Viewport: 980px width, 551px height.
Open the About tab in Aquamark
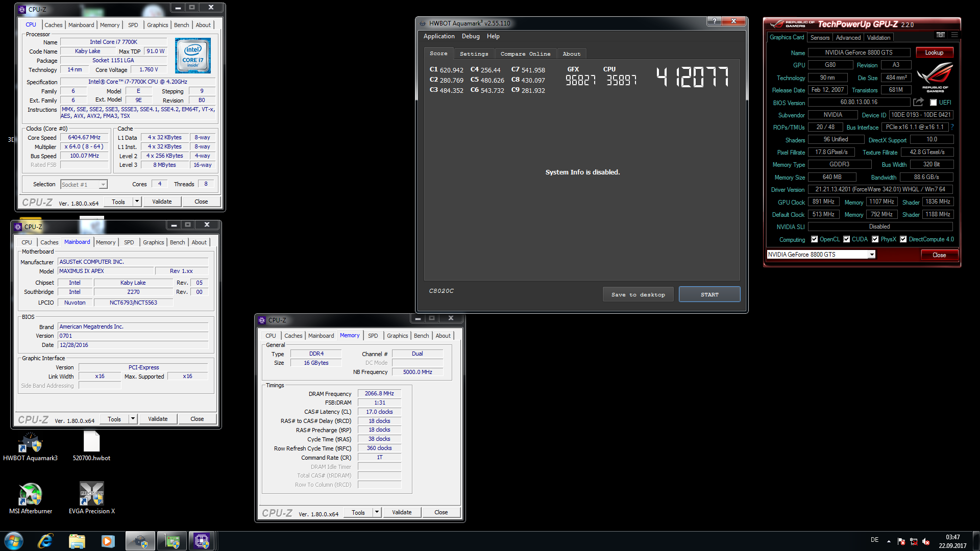tap(572, 54)
